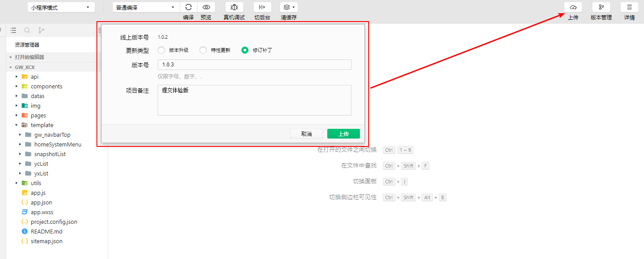Image resolution: width=644 pixels, height=259 pixels.
Task: Start real-device debugging via bug icon
Action: [234, 7]
